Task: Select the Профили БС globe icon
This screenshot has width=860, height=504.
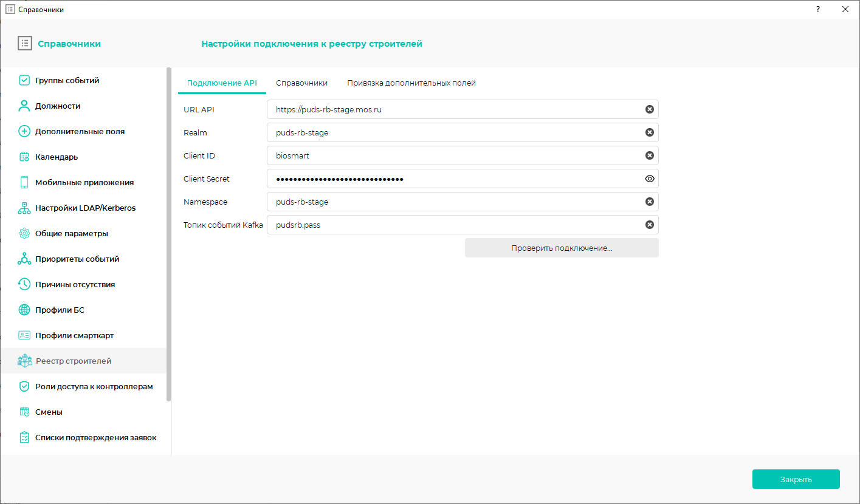Action: (24, 310)
